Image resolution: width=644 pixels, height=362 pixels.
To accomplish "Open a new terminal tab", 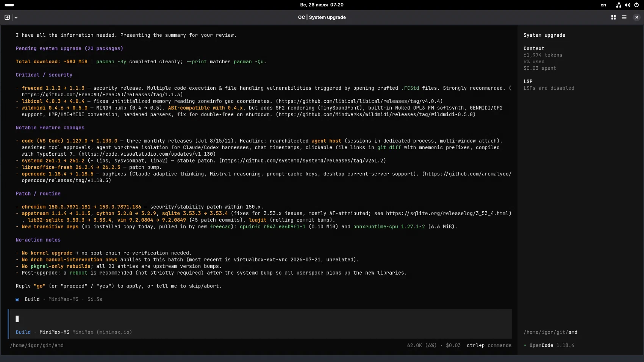I will pos(7,17).
